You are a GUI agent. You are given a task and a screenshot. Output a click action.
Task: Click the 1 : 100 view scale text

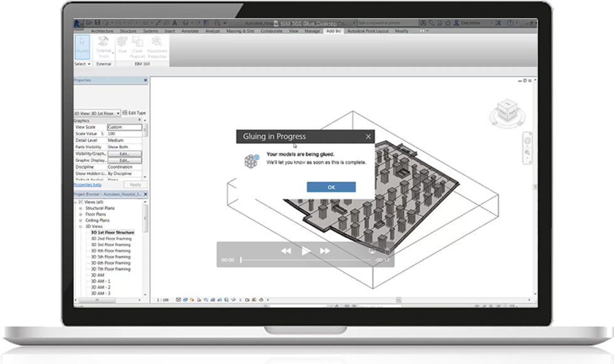pyautogui.click(x=163, y=300)
